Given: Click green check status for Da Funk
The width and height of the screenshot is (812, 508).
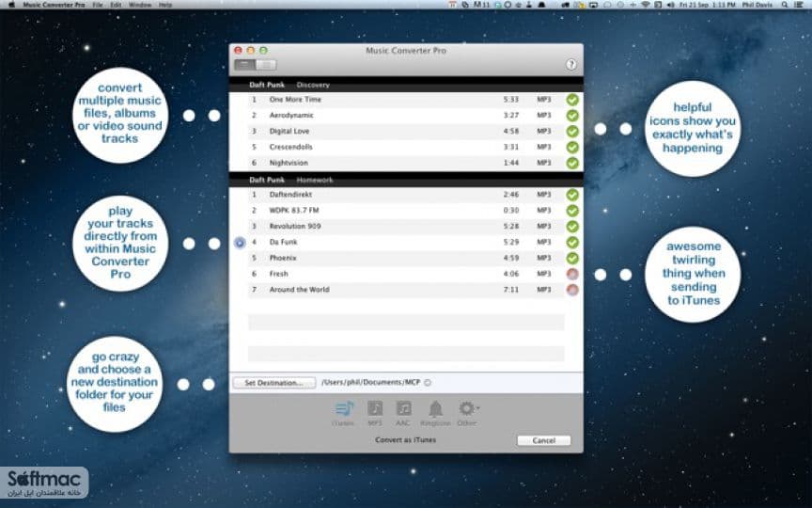Looking at the screenshot, I should click(572, 242).
